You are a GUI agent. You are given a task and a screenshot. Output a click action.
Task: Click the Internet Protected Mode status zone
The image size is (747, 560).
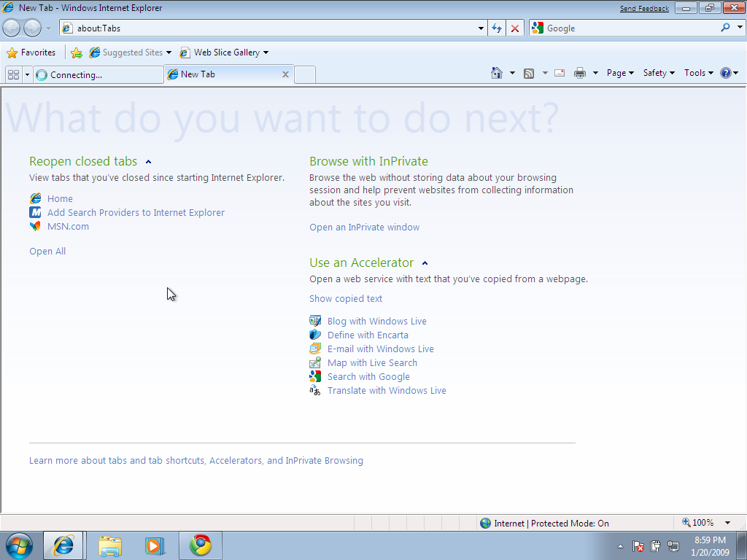coord(544,524)
